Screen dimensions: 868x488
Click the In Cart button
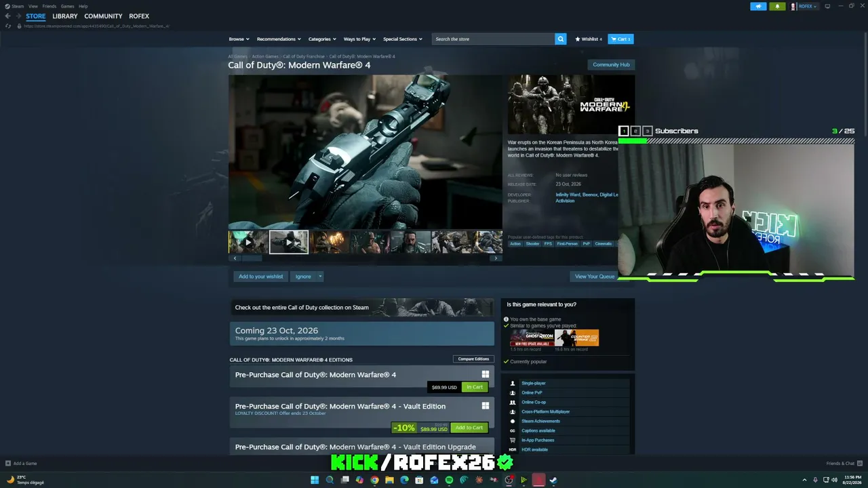coord(475,387)
